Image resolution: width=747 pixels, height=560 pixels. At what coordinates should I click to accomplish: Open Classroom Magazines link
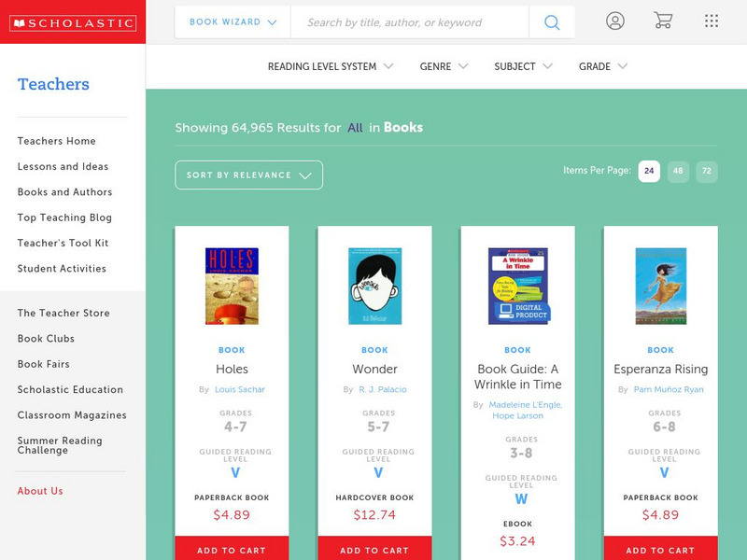[x=72, y=415]
